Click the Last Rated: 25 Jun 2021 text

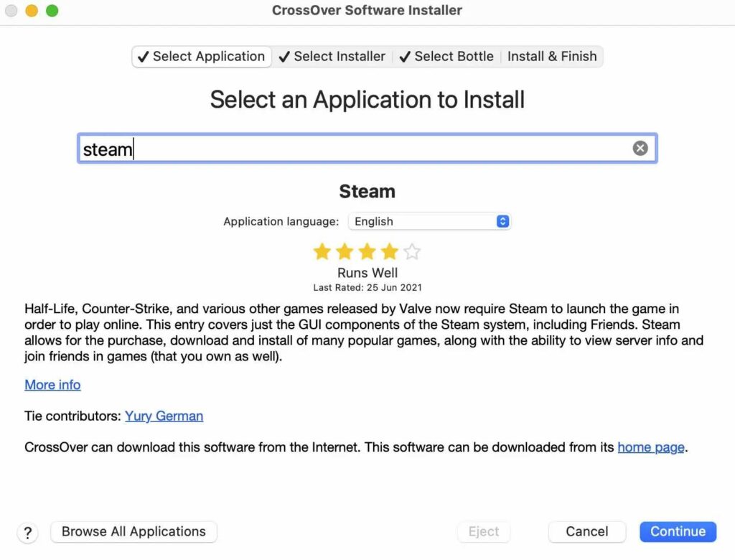pyautogui.click(x=367, y=287)
